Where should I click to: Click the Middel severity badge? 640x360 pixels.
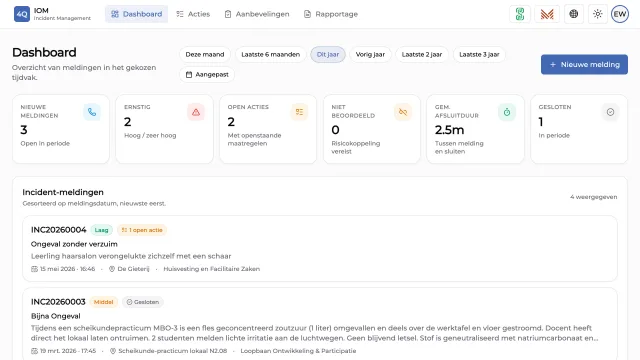click(103, 302)
